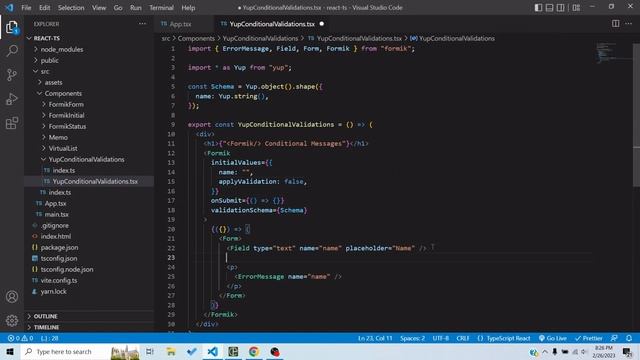Open the Source Control view
The image size is (640, 360).
[12, 75]
